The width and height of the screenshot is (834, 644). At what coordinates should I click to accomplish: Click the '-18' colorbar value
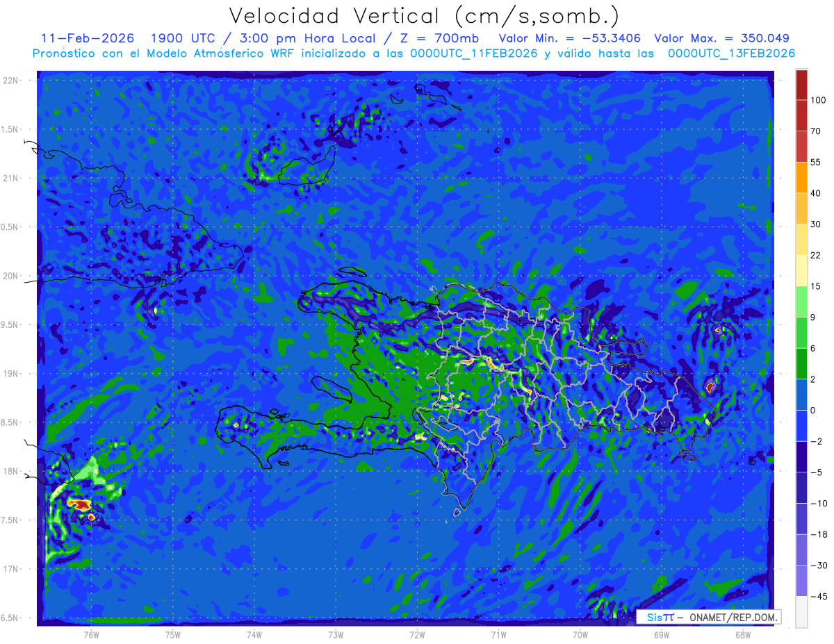point(818,534)
